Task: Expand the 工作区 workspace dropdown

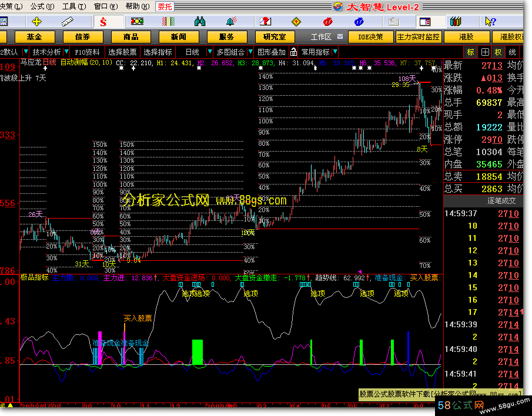Action: pyautogui.click(x=340, y=36)
